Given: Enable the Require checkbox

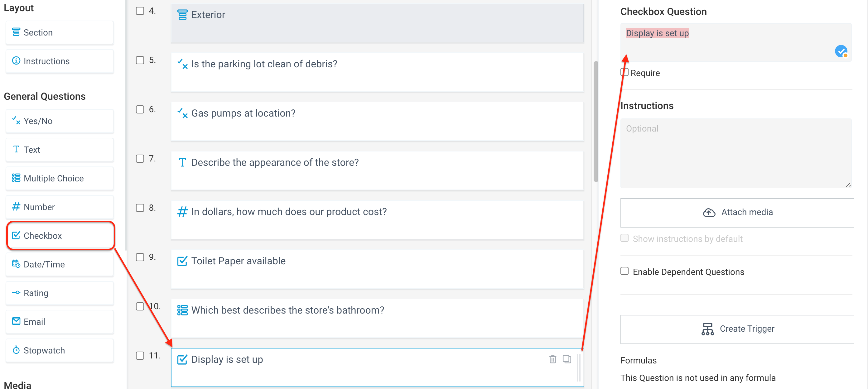Looking at the screenshot, I should 624,72.
